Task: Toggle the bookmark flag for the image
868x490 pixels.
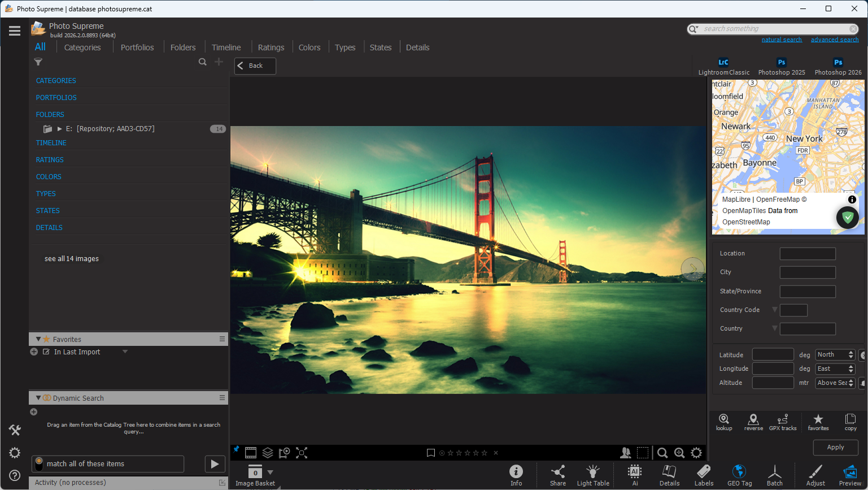Action: pyautogui.click(x=431, y=453)
